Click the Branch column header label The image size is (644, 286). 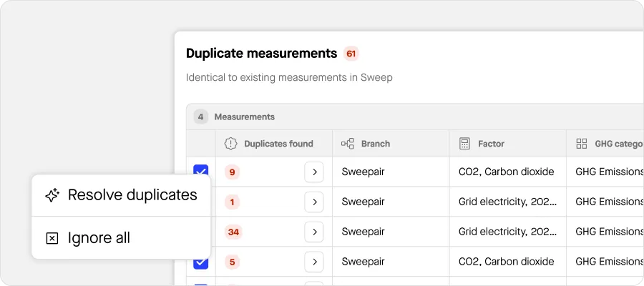click(375, 144)
